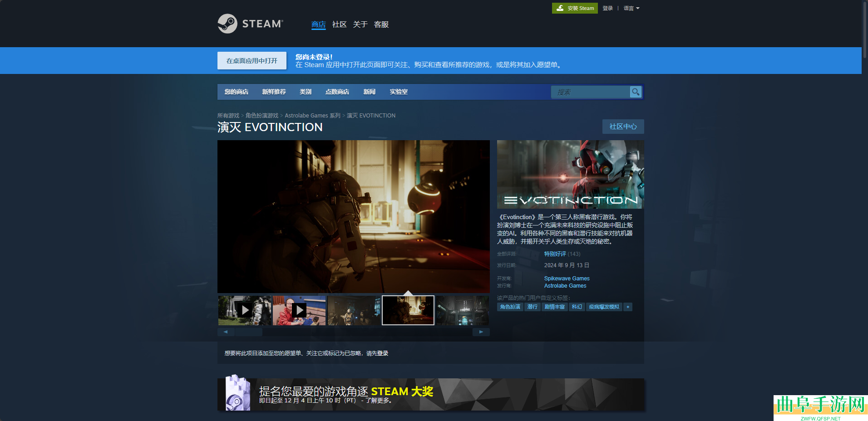The height and width of the screenshot is (421, 868).
Task: Click the download icon on 安装 Steam
Action: [x=560, y=8]
